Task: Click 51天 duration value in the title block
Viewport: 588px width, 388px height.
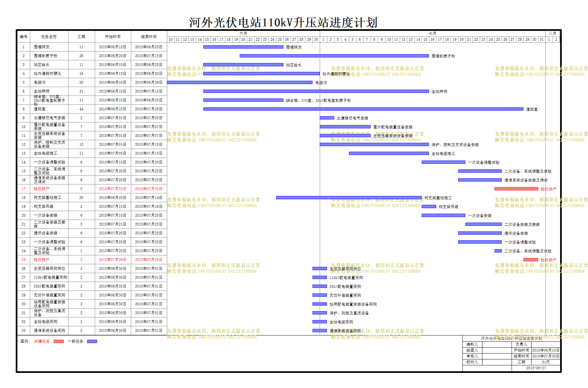Action: pos(546,362)
